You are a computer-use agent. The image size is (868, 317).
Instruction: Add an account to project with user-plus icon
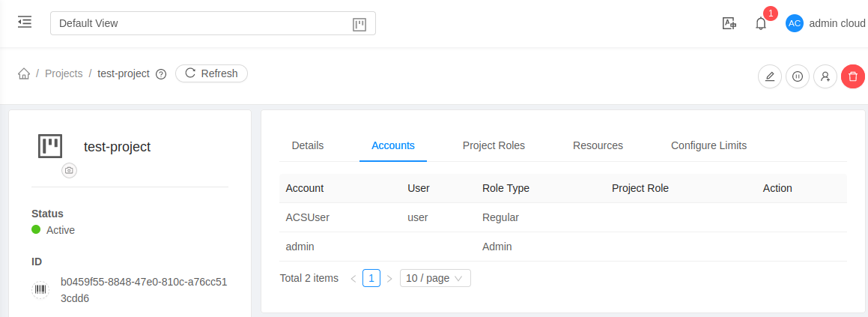click(x=825, y=76)
